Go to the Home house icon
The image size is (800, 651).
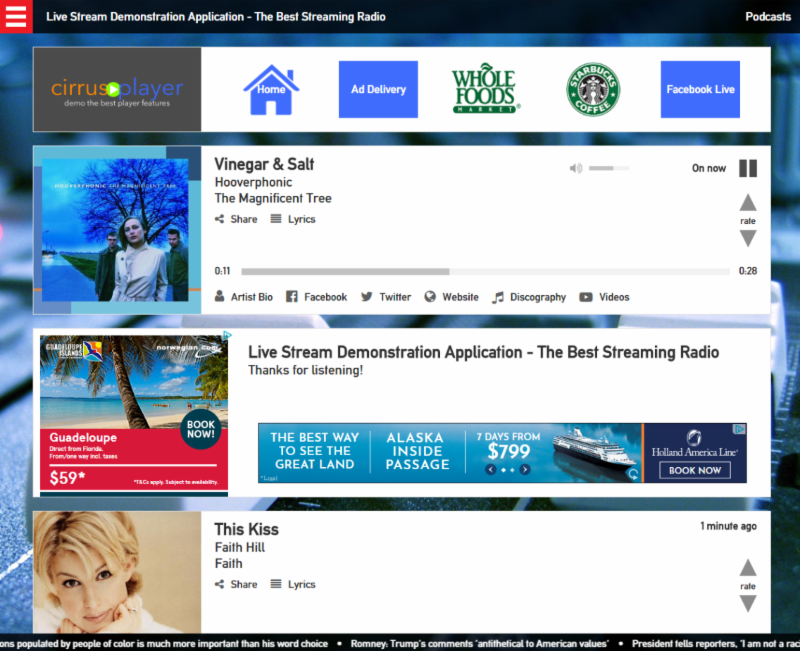click(x=271, y=90)
